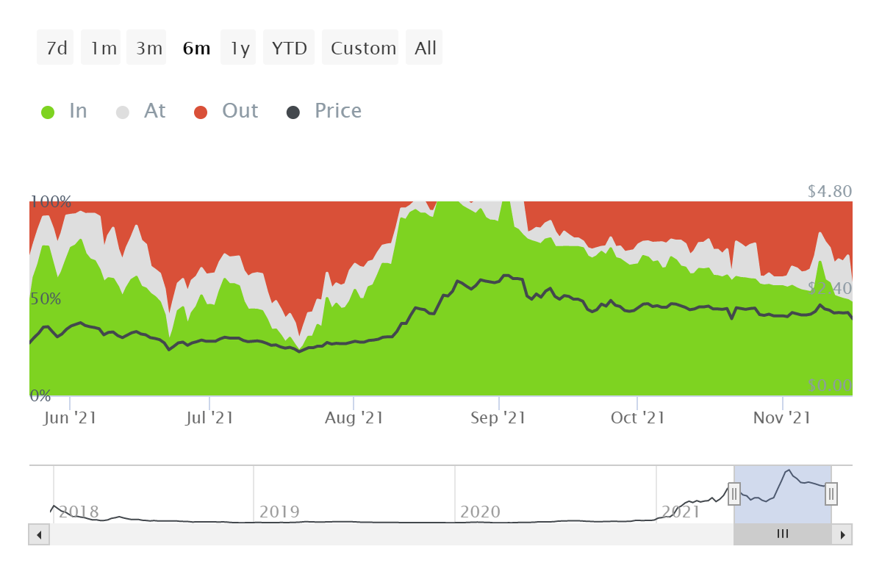Toggle the Price line legend dot
The height and width of the screenshot is (588, 882).
[x=293, y=112]
